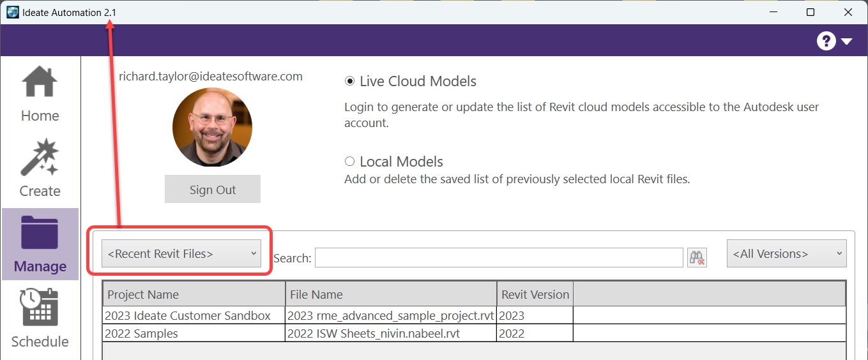
Task: Open the Recent Revit Files dropdown
Action: pos(181,253)
